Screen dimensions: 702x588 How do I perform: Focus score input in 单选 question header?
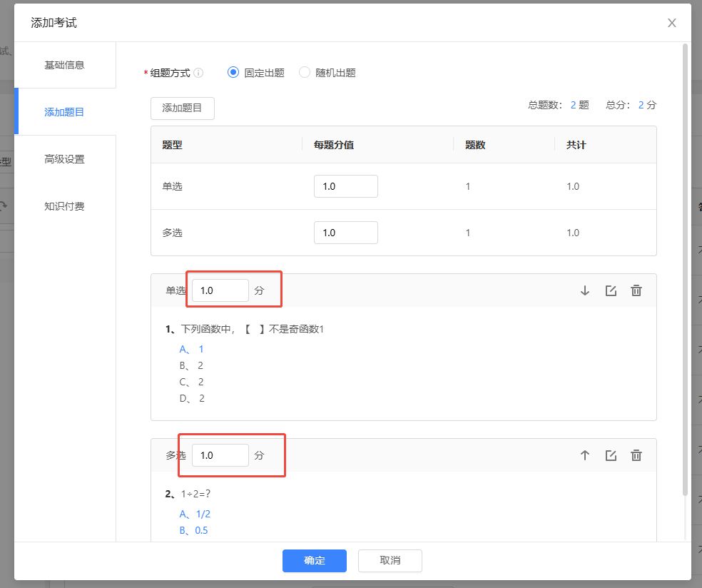(220, 290)
